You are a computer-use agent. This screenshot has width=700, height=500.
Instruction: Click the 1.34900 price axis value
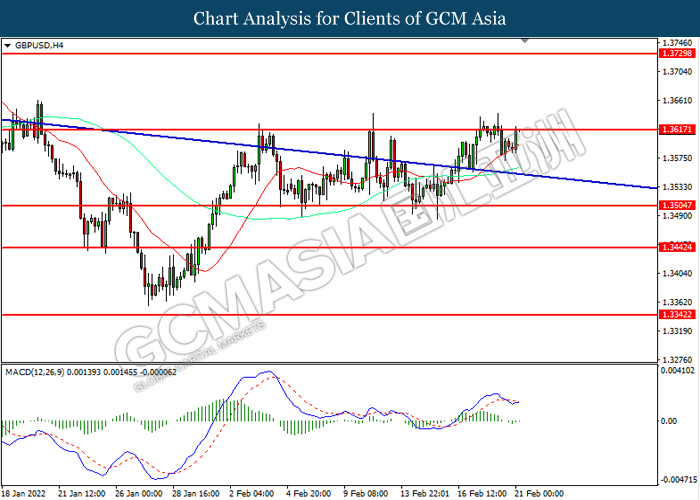[677, 216]
